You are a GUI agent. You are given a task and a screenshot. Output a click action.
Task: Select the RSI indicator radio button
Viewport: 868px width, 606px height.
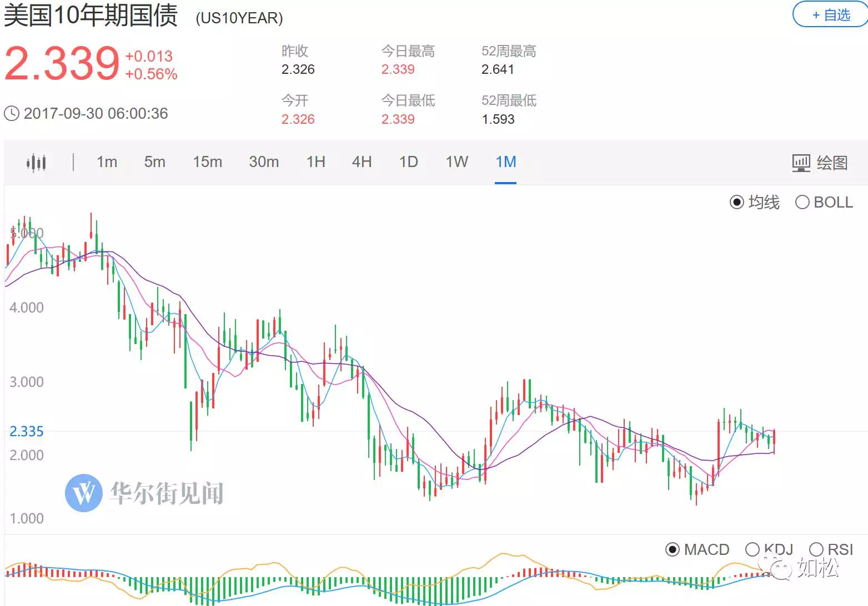click(816, 550)
